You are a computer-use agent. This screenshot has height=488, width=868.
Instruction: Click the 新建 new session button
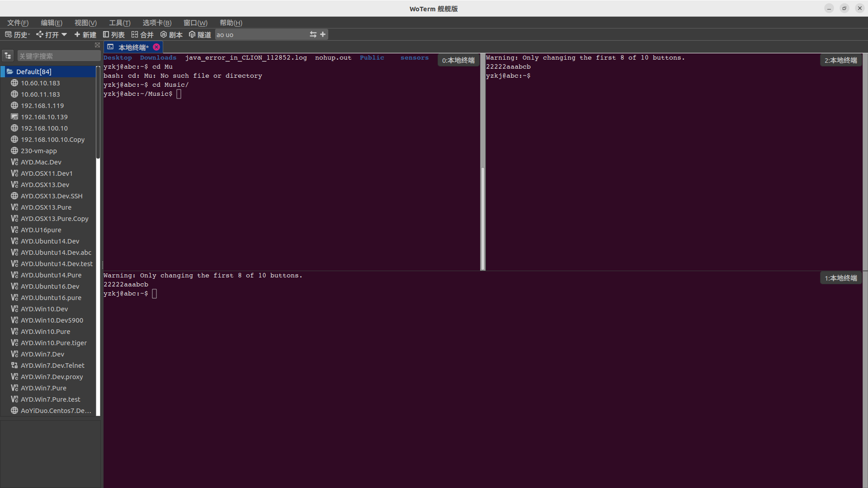pyautogui.click(x=85, y=35)
